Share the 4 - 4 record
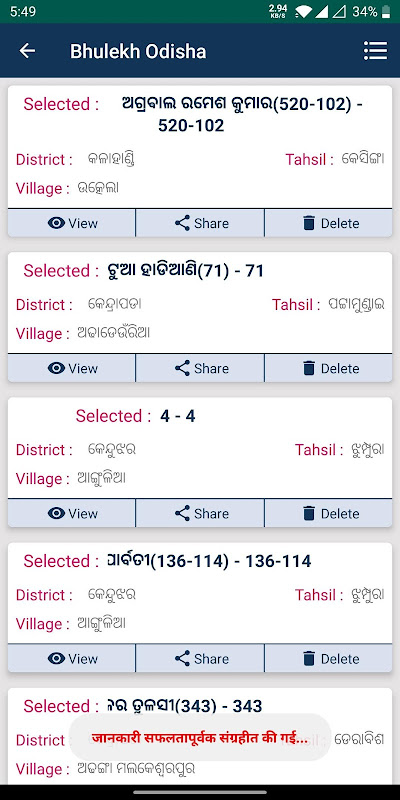 [200, 513]
